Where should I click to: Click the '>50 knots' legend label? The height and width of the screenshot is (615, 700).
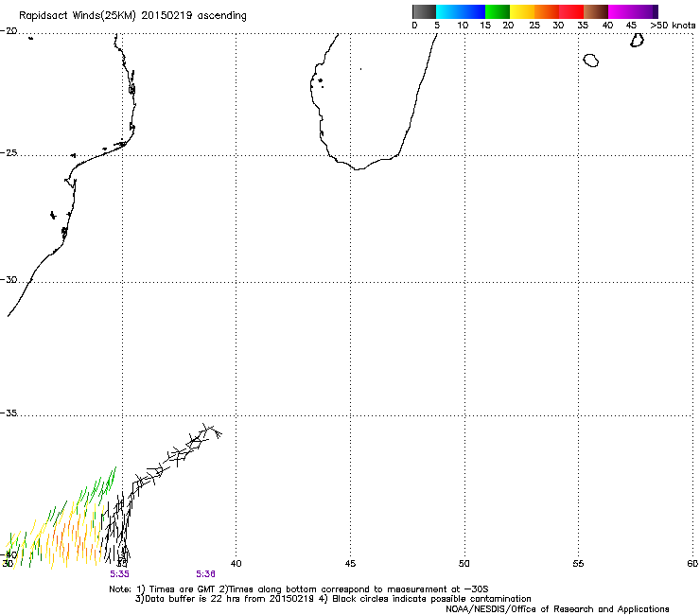click(x=673, y=26)
